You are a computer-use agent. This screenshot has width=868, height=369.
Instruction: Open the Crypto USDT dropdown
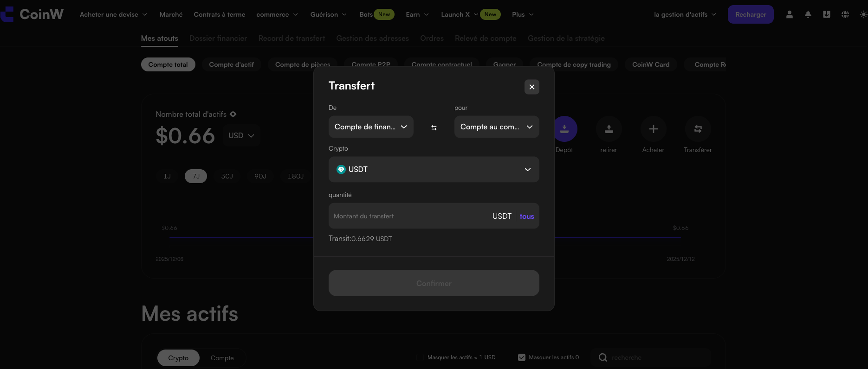pos(434,169)
